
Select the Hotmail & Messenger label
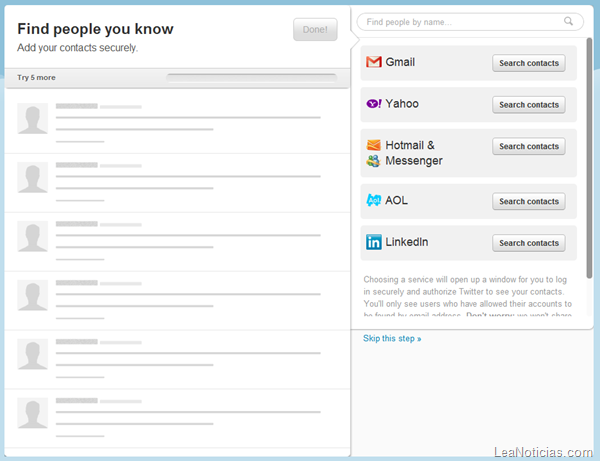(x=414, y=153)
